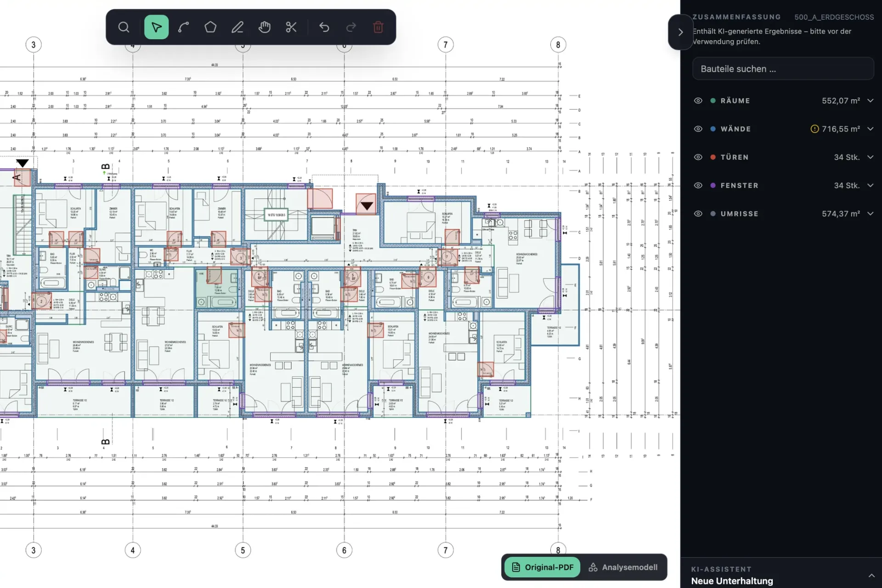882x588 pixels.
Task: Toggle Fenster visibility eye
Action: point(698,186)
